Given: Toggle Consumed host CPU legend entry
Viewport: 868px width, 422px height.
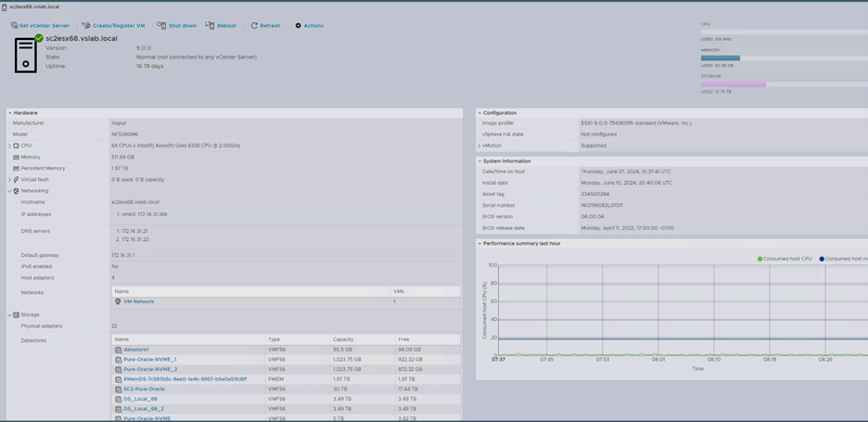Looking at the screenshot, I should [785, 259].
